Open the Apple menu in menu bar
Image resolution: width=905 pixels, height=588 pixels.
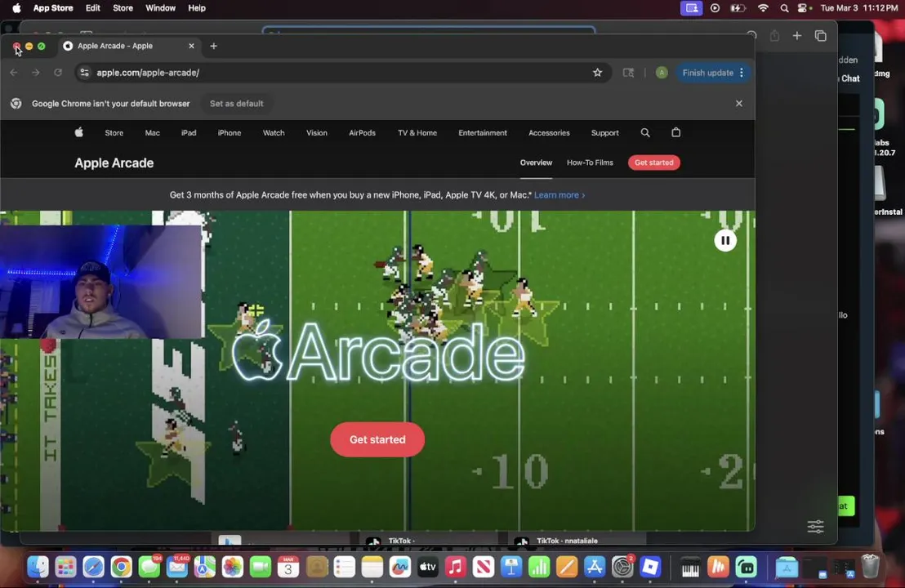tap(16, 8)
